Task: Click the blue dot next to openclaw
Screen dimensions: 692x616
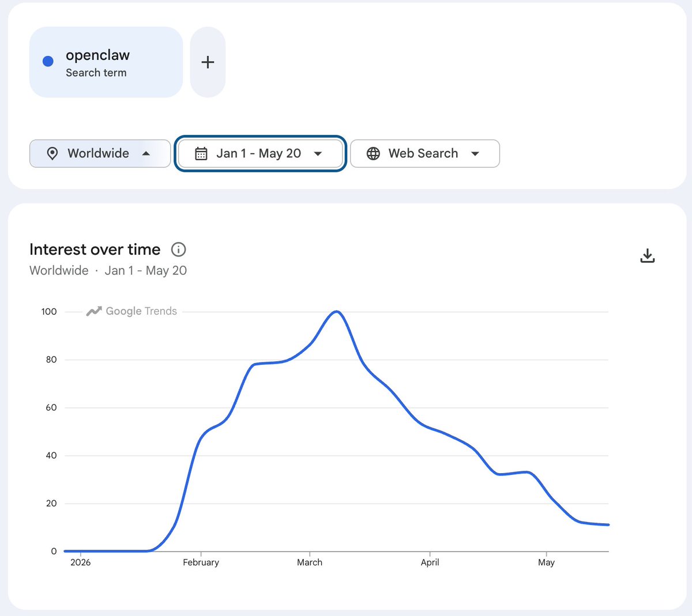Action: point(48,61)
